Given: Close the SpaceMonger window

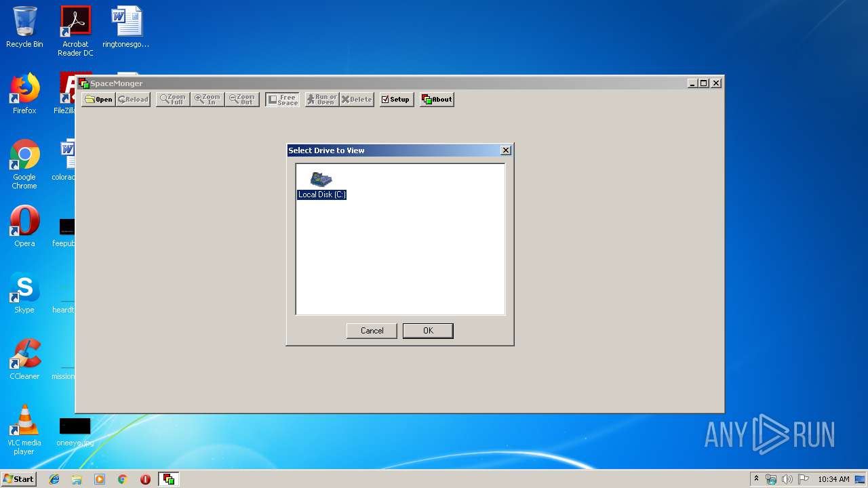Looking at the screenshot, I should pyautogui.click(x=716, y=83).
